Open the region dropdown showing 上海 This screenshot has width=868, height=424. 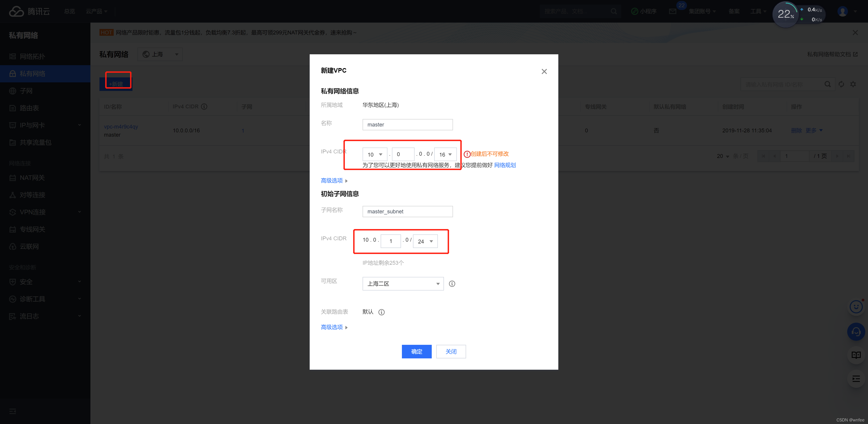tap(160, 54)
